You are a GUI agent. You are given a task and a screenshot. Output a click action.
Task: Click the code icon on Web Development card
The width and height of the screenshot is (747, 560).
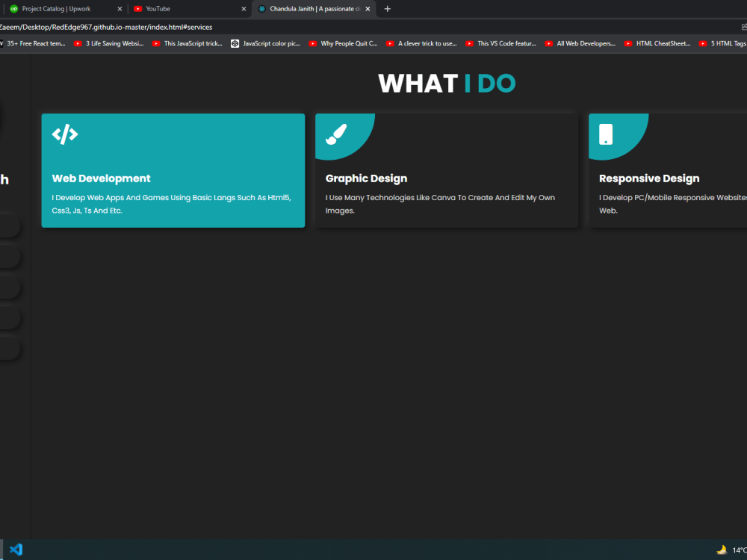point(65,134)
